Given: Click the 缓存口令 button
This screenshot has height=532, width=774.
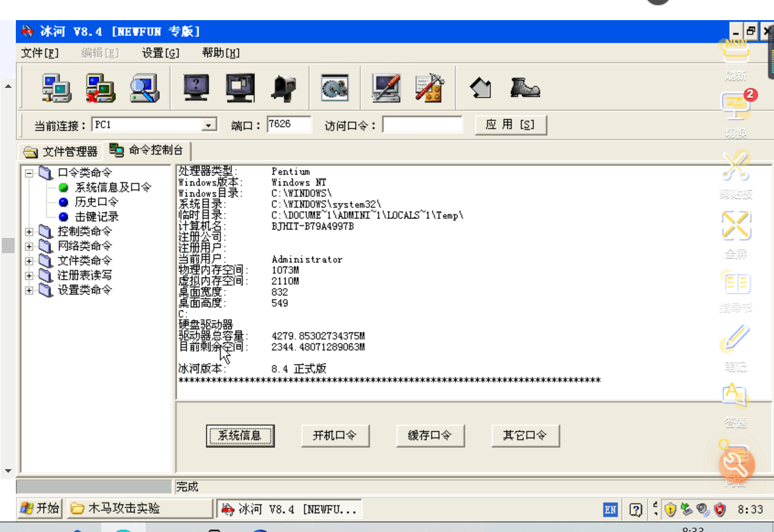Looking at the screenshot, I should pyautogui.click(x=430, y=436).
